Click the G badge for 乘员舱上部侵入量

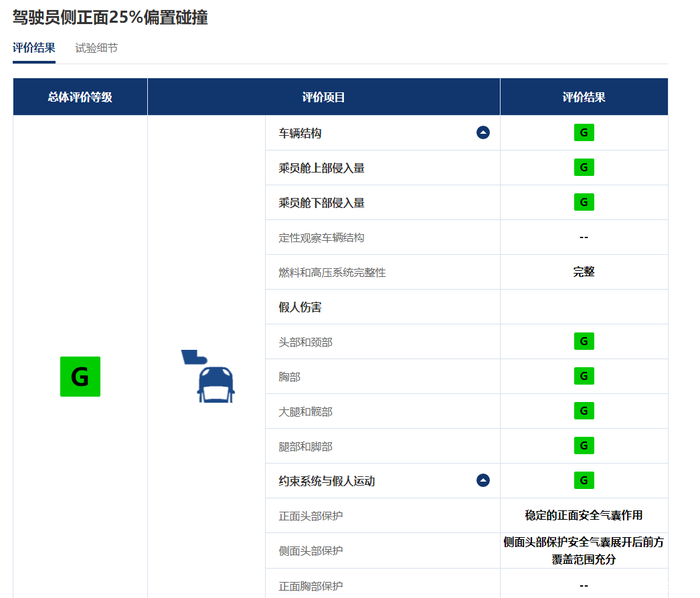click(584, 167)
